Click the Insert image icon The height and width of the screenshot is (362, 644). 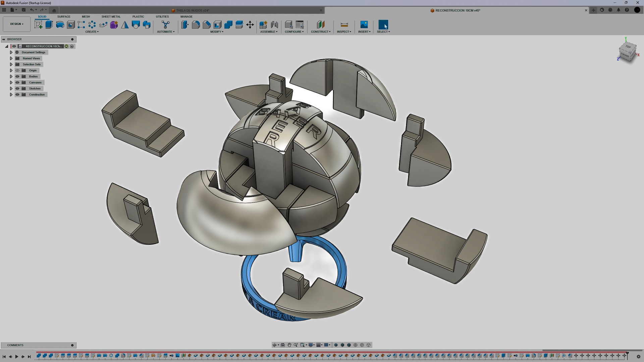[x=364, y=24]
